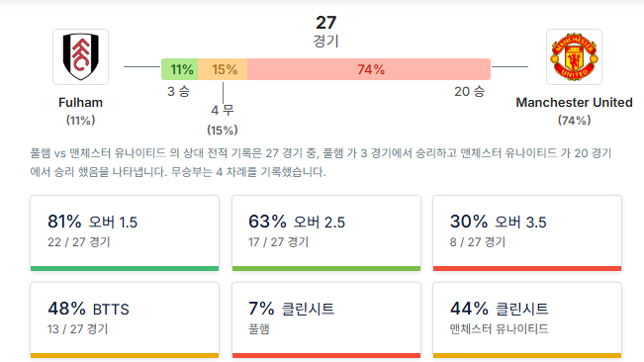
Task: Click the (11%) label under Fulham
Action: [x=80, y=121]
